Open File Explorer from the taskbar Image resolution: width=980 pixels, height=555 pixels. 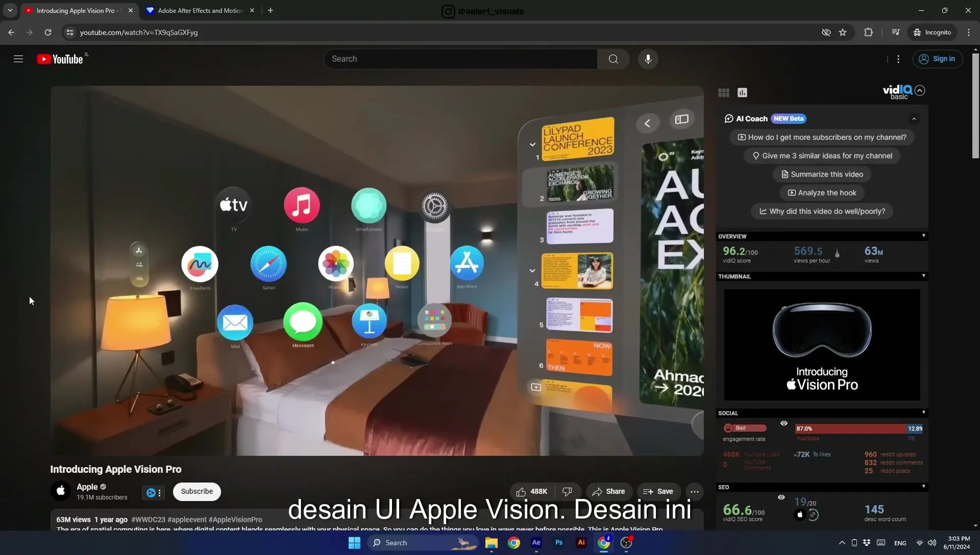491,543
